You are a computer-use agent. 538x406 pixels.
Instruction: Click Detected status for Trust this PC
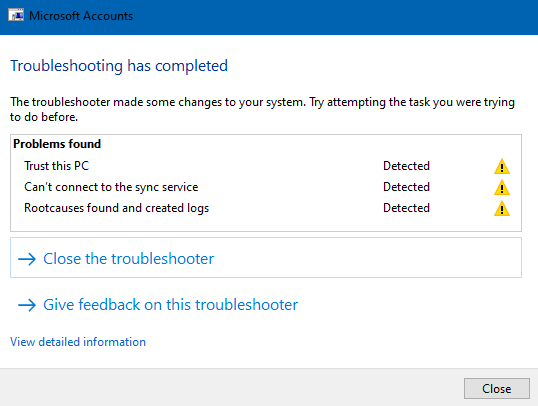[406, 166]
